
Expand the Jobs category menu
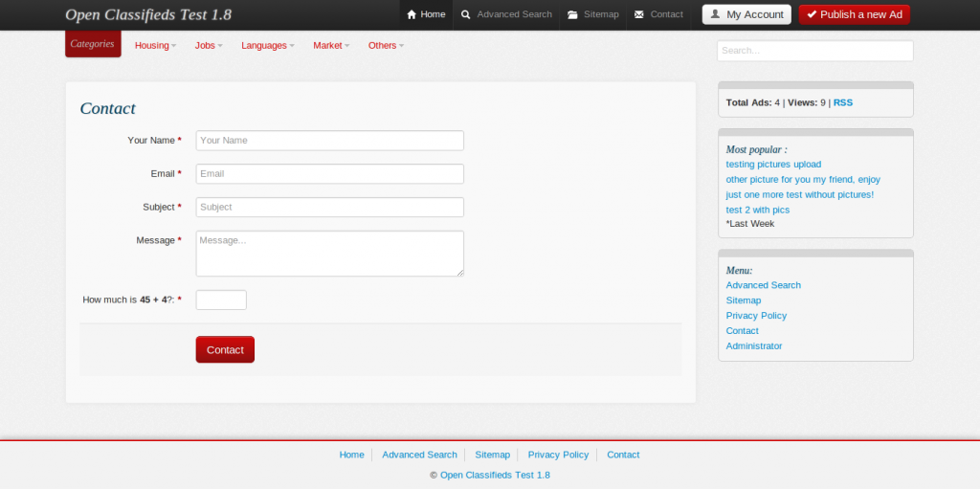tap(209, 45)
